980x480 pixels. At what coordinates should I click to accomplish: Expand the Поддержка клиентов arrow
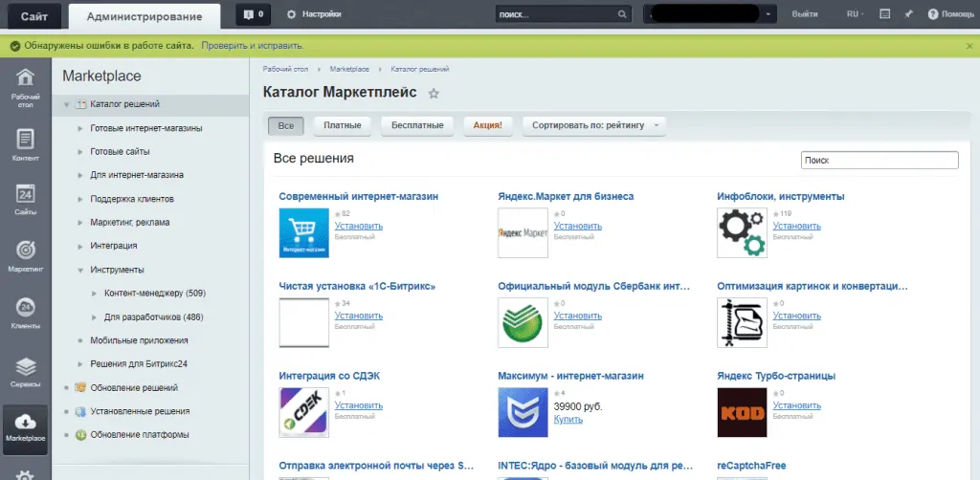click(x=80, y=199)
